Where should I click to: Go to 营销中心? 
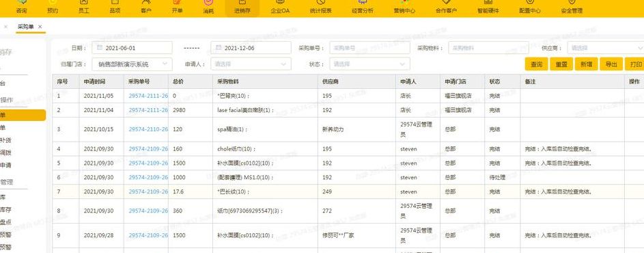click(x=404, y=8)
